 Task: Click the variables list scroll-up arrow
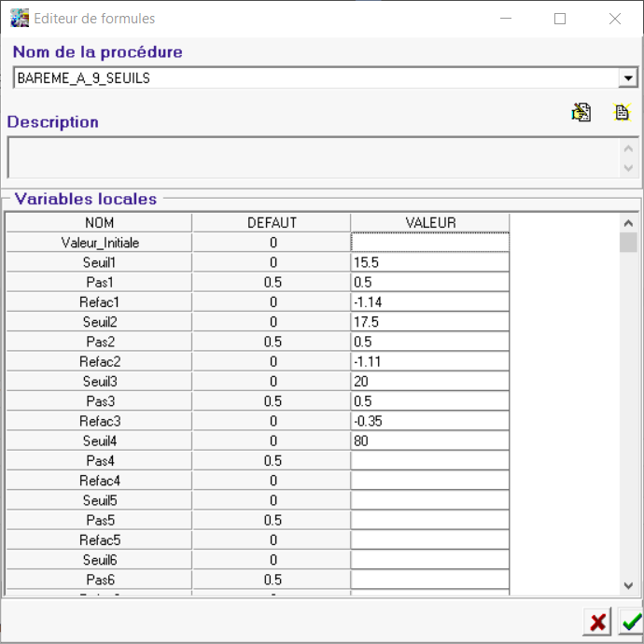629,223
